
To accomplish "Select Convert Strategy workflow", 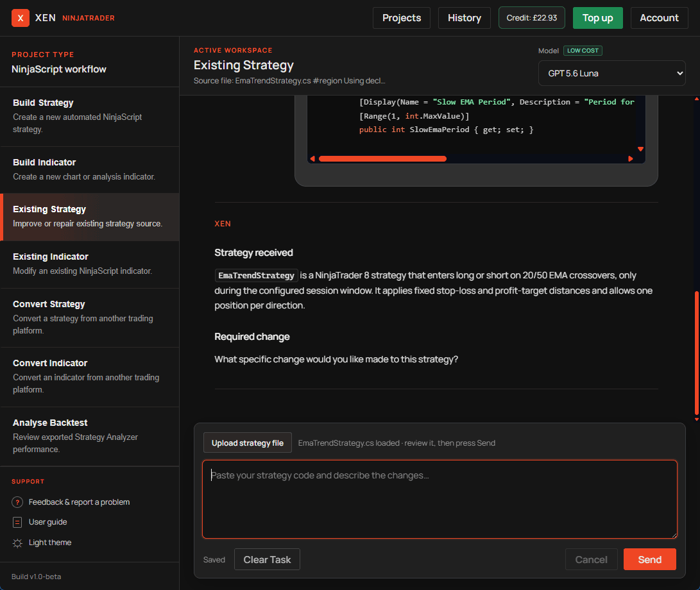I will (x=90, y=317).
